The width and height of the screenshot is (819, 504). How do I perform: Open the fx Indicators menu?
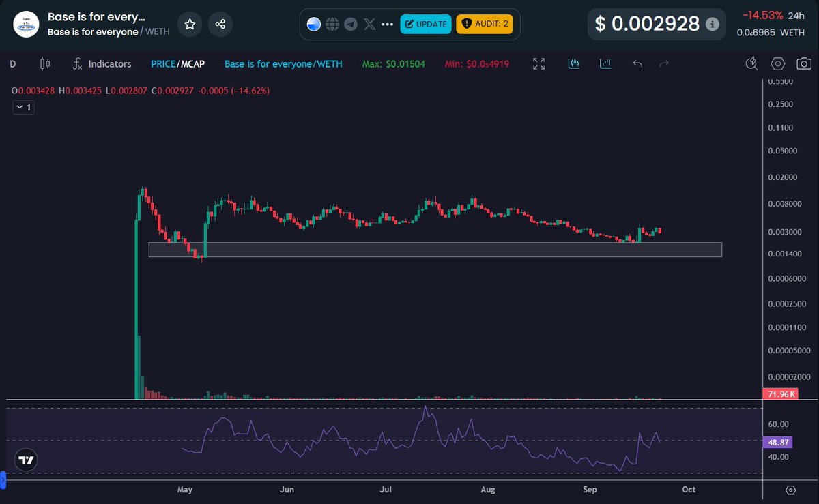101,63
